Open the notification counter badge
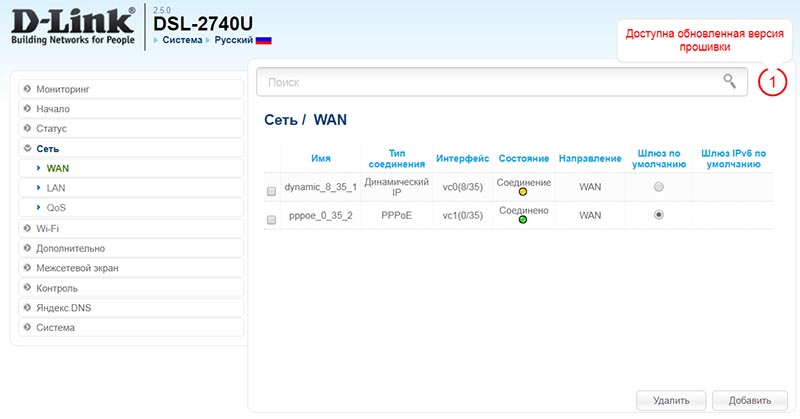This screenshot has height=419, width=800. pos(773,82)
